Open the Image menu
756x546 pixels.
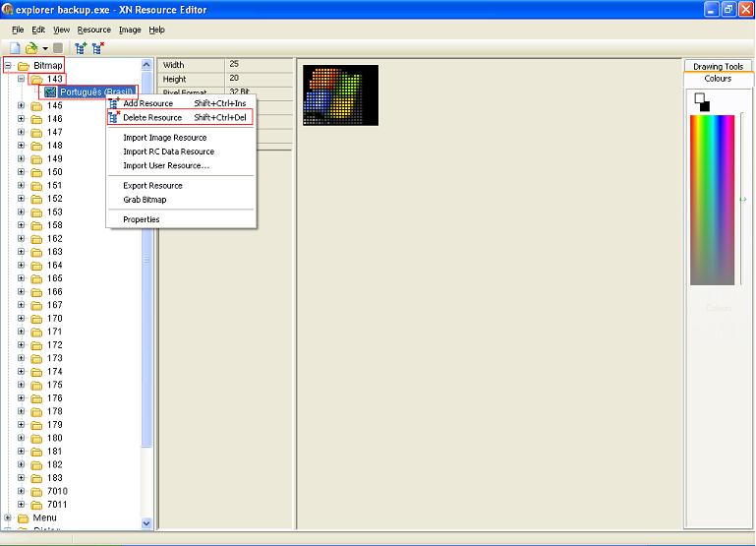point(130,30)
